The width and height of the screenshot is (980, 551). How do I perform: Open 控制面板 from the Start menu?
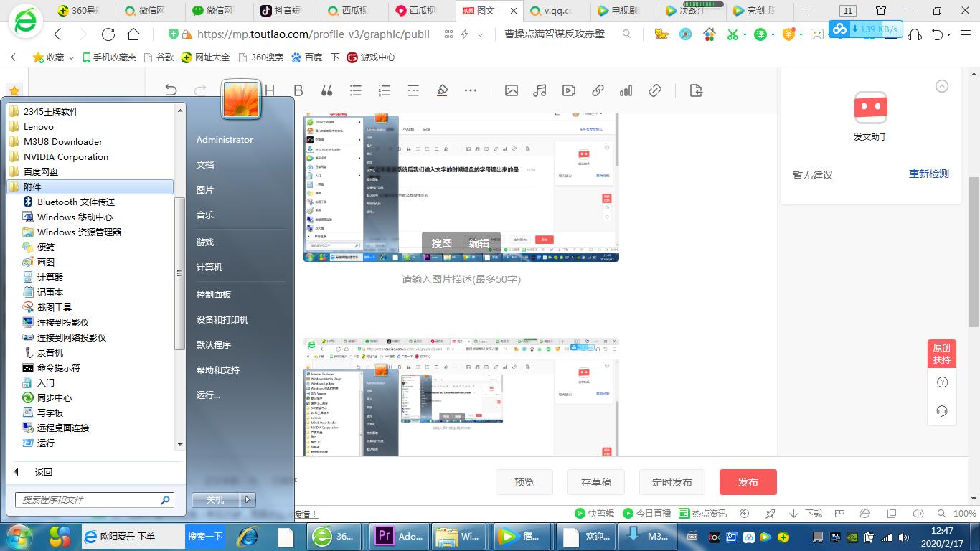(214, 294)
